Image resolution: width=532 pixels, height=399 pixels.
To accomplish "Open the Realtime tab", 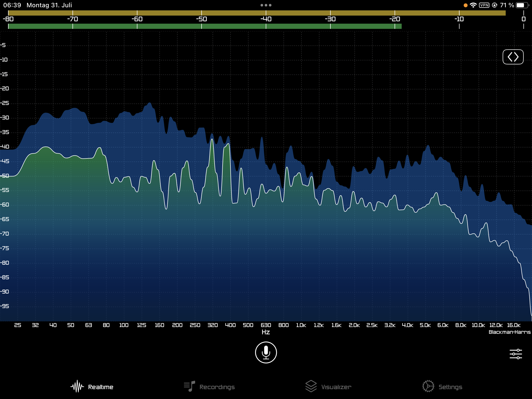I will 92,387.
